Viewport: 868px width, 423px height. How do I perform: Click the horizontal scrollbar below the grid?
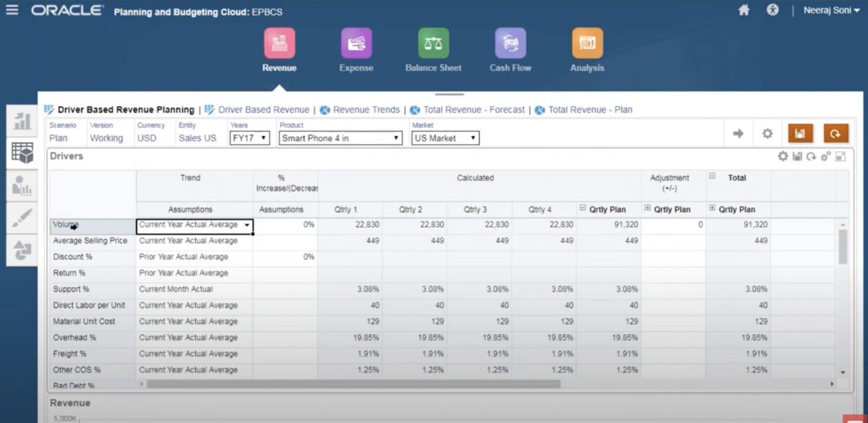click(x=350, y=383)
